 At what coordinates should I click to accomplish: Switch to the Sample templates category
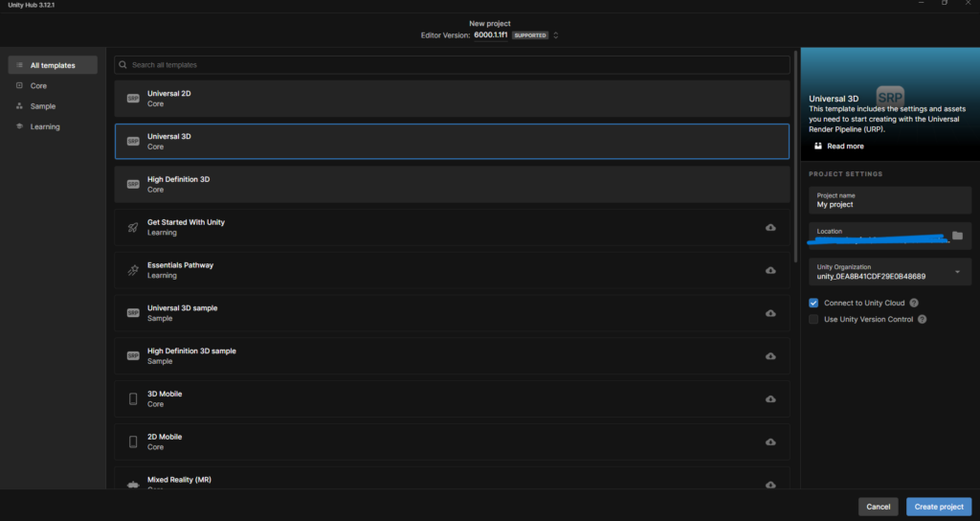pos(53,106)
